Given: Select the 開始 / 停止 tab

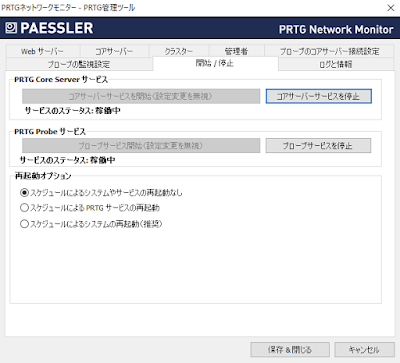Looking at the screenshot, I should coord(215,63).
